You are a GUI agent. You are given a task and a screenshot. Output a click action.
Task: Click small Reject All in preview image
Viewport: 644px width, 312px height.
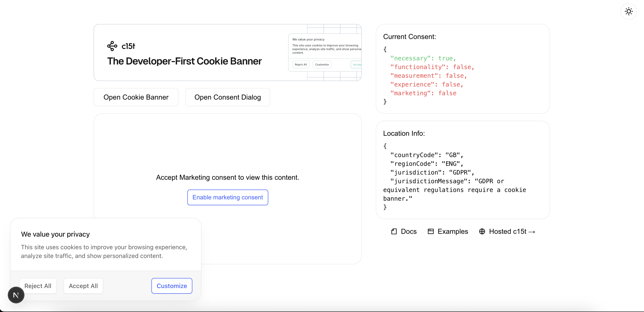tap(300, 65)
